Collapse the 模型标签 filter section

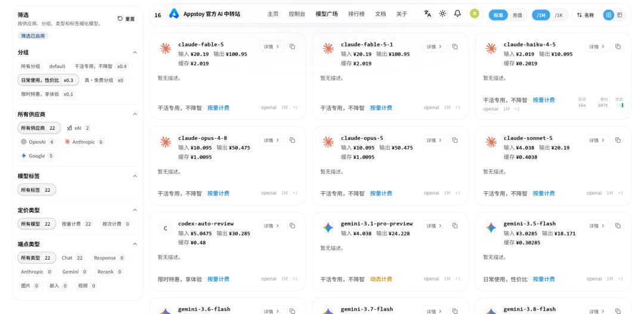coord(135,176)
